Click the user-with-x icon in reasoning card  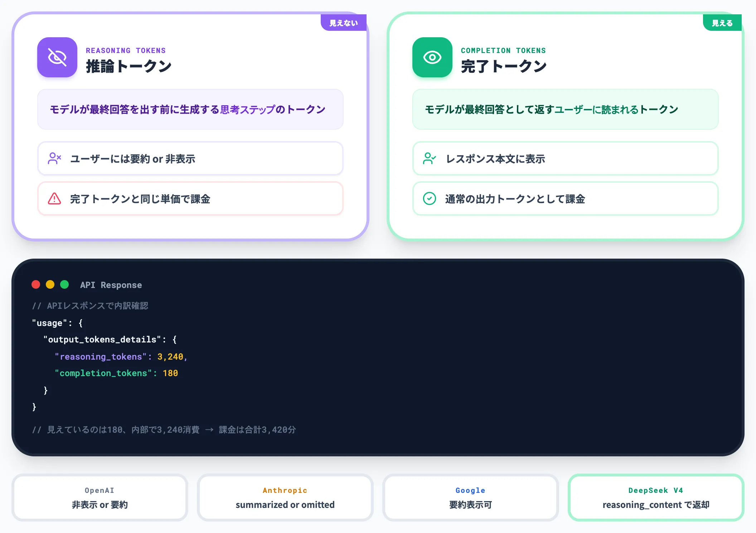tap(54, 158)
